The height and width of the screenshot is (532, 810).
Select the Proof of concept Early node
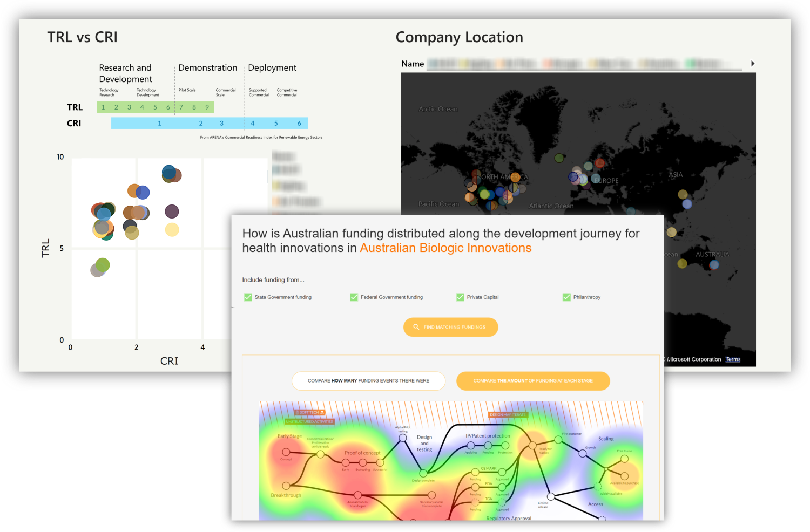click(346, 462)
